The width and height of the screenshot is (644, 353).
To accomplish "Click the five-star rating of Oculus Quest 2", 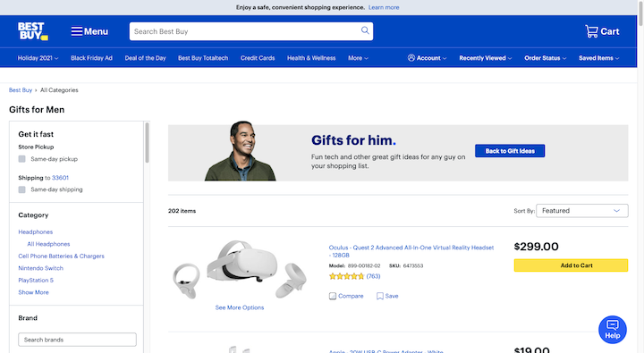I will [x=346, y=276].
